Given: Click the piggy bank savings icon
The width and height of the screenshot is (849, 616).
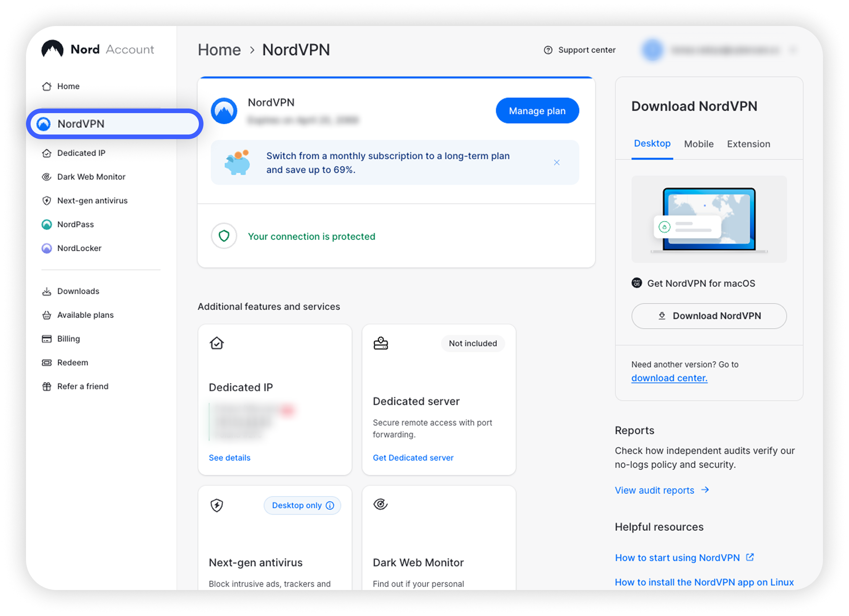Looking at the screenshot, I should [237, 162].
